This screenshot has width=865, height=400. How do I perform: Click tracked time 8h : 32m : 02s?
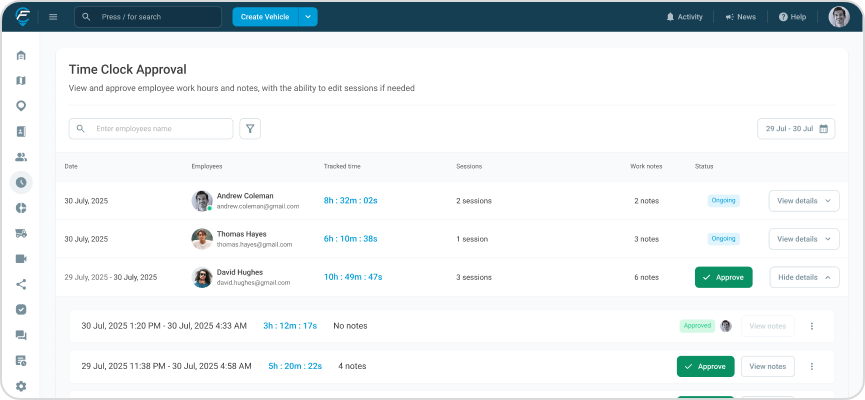click(350, 200)
